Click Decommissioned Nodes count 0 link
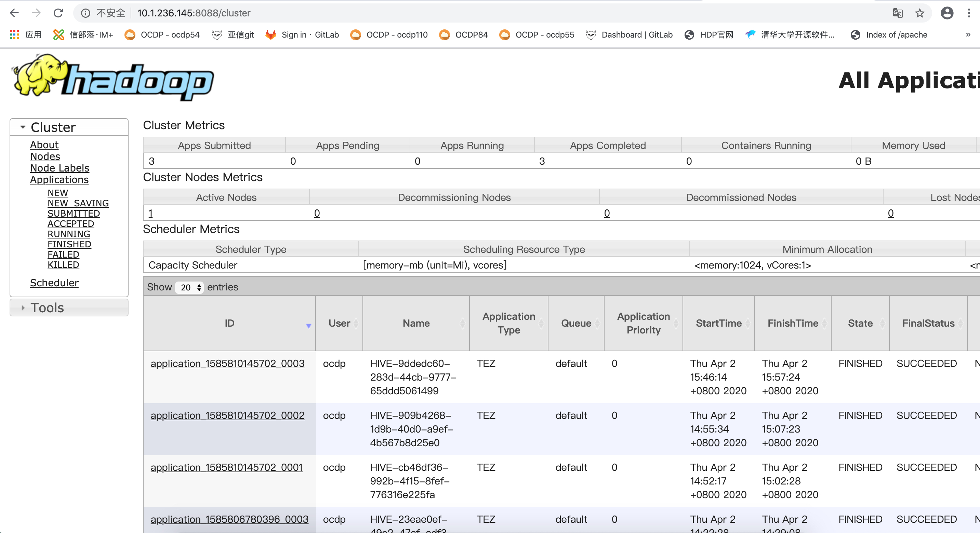Screen dimensions: 980x533 tap(607, 213)
